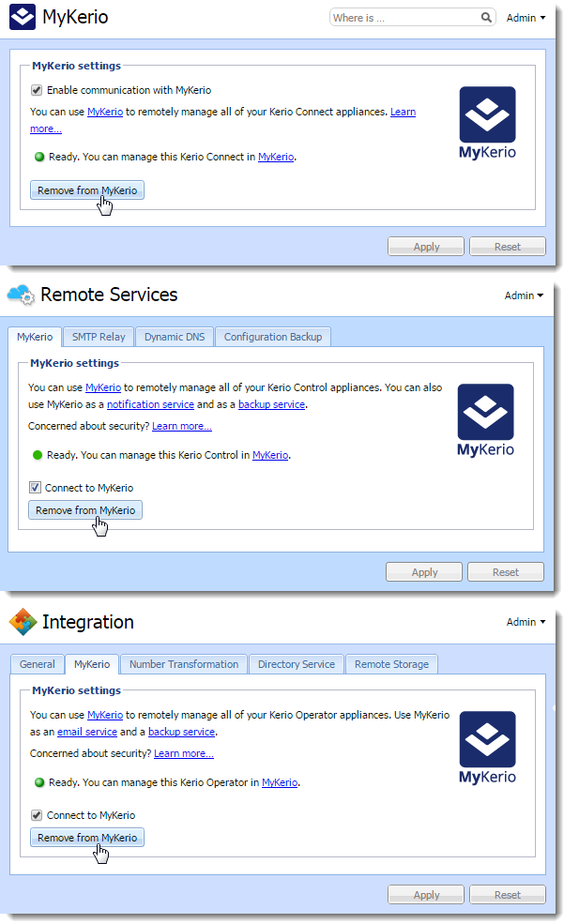
Task: Open MyKerio link after Kerio Control ready status
Action: (x=270, y=455)
